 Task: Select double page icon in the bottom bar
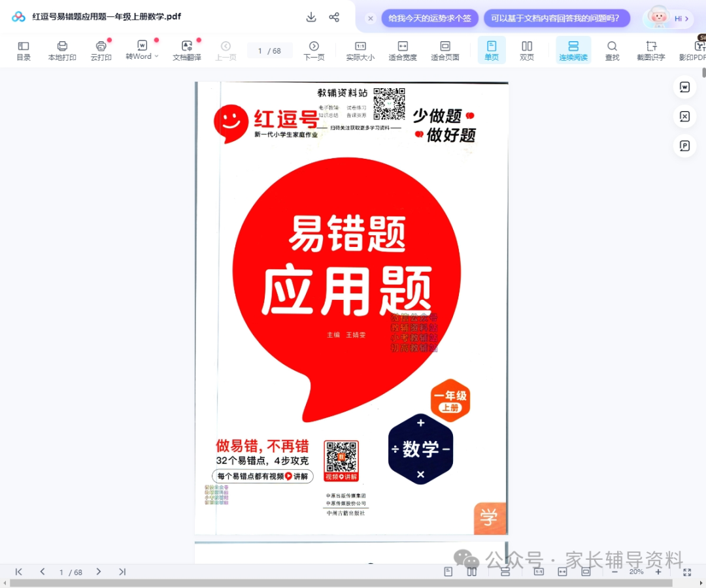pyautogui.click(x=471, y=572)
